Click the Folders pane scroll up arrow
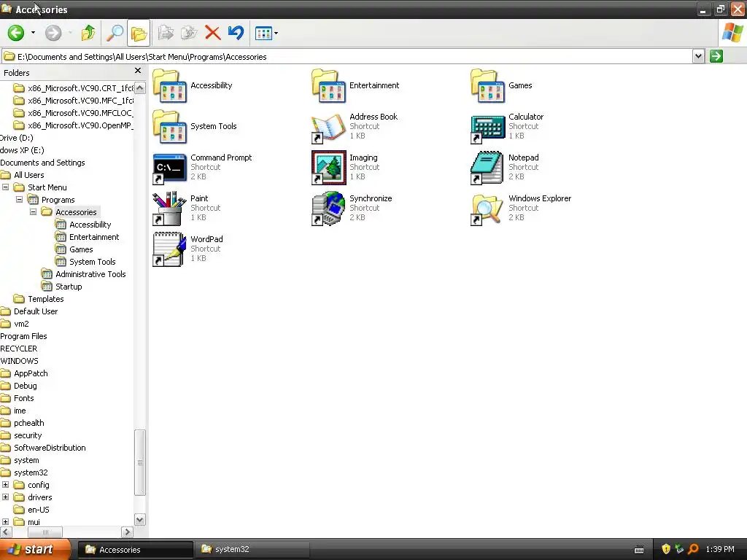Image resolution: width=747 pixels, height=560 pixels. pyautogui.click(x=140, y=87)
